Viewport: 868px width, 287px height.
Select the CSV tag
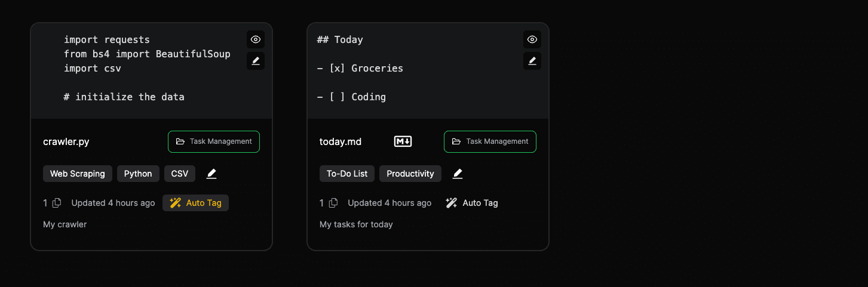pyautogui.click(x=180, y=174)
